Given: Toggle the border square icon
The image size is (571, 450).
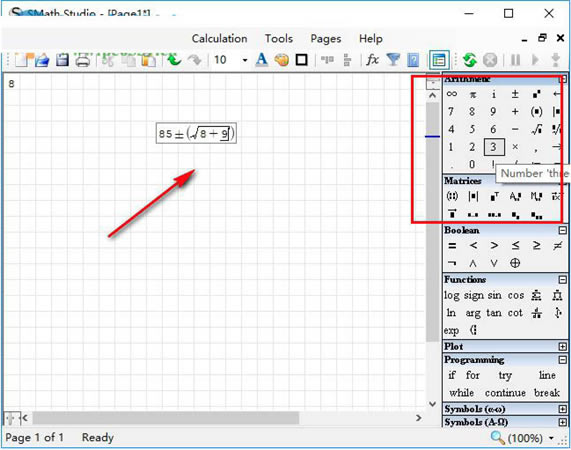Looking at the screenshot, I should [x=302, y=60].
